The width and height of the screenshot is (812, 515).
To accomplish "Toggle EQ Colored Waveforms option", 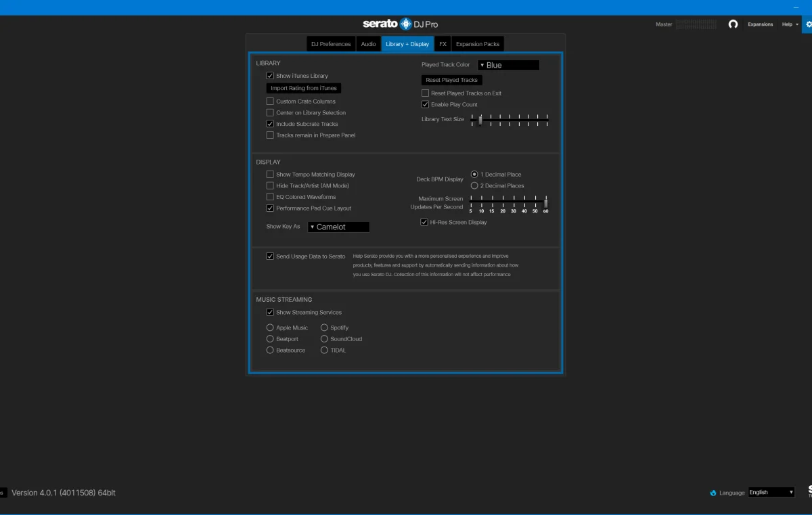I will tap(270, 197).
